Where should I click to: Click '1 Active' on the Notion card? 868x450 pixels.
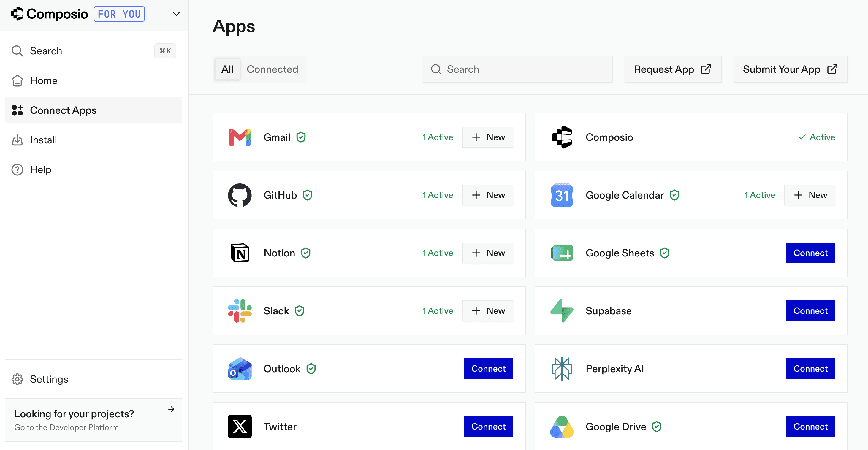(438, 253)
